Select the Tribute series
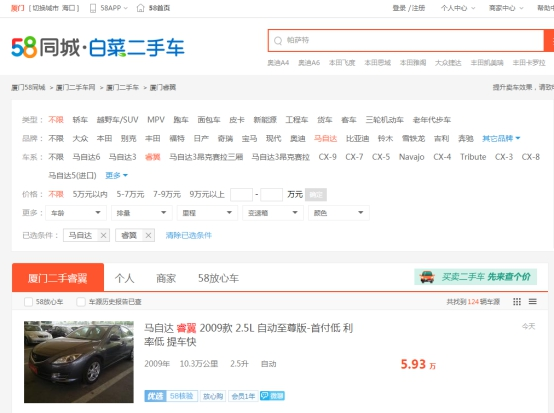 click(x=473, y=157)
